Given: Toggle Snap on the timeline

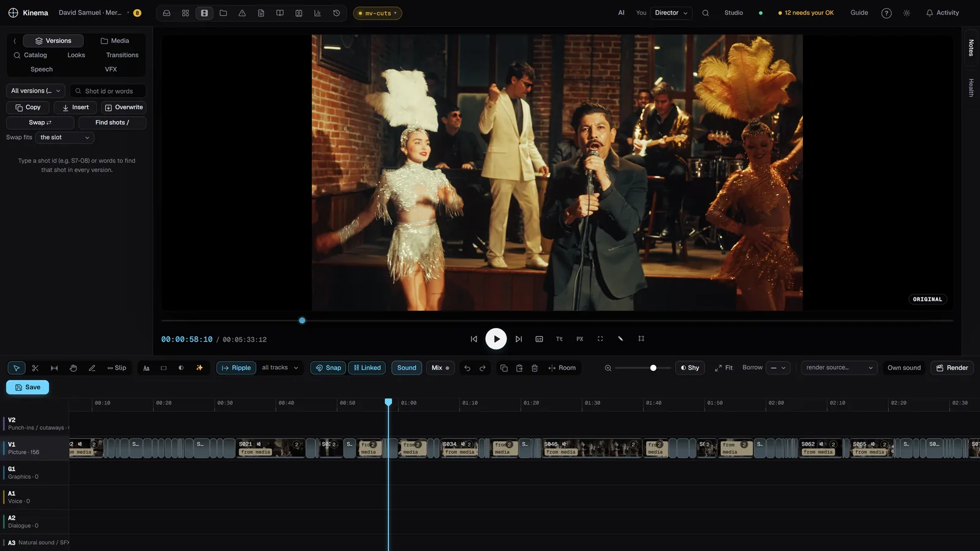Looking at the screenshot, I should coord(328,368).
